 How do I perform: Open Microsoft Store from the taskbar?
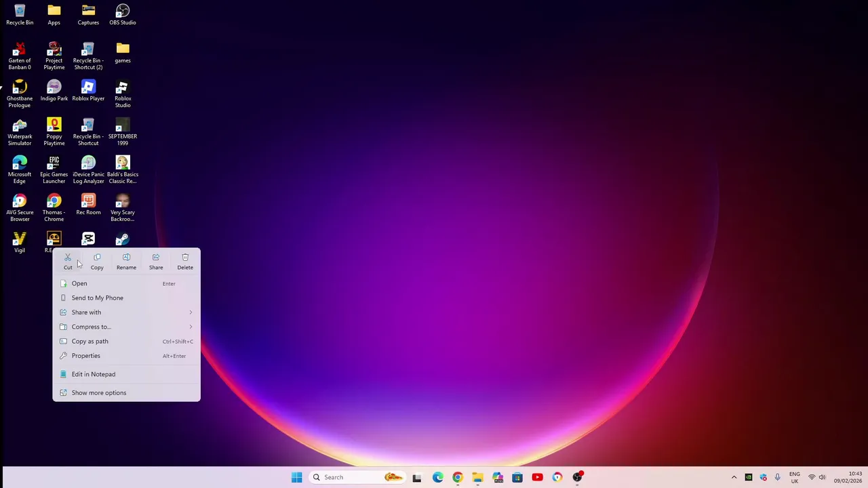tap(517, 477)
